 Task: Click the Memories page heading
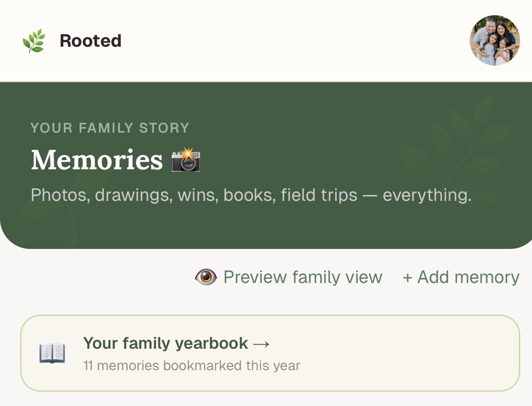coord(97,160)
